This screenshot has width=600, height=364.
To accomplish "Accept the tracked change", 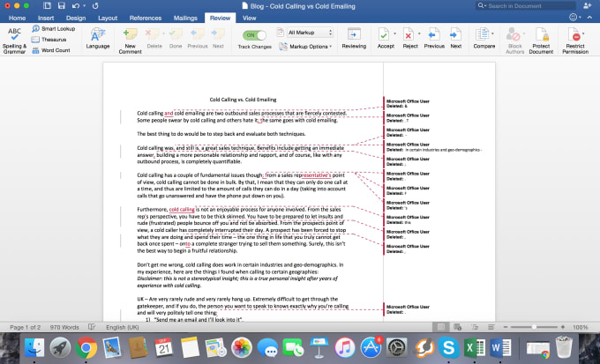I will coord(384,38).
